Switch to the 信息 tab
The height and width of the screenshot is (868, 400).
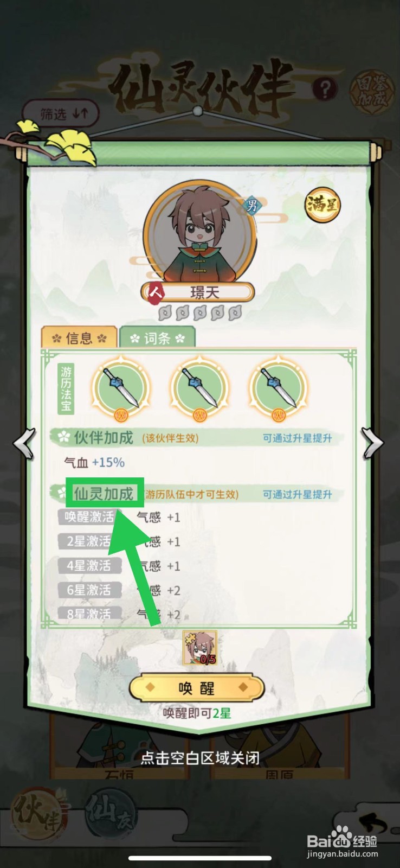point(79,337)
